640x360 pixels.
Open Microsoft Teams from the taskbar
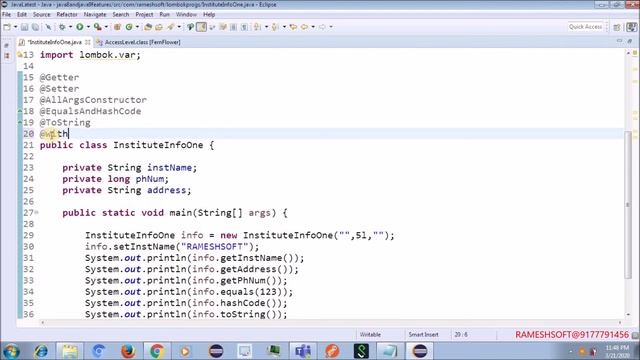tap(303, 351)
